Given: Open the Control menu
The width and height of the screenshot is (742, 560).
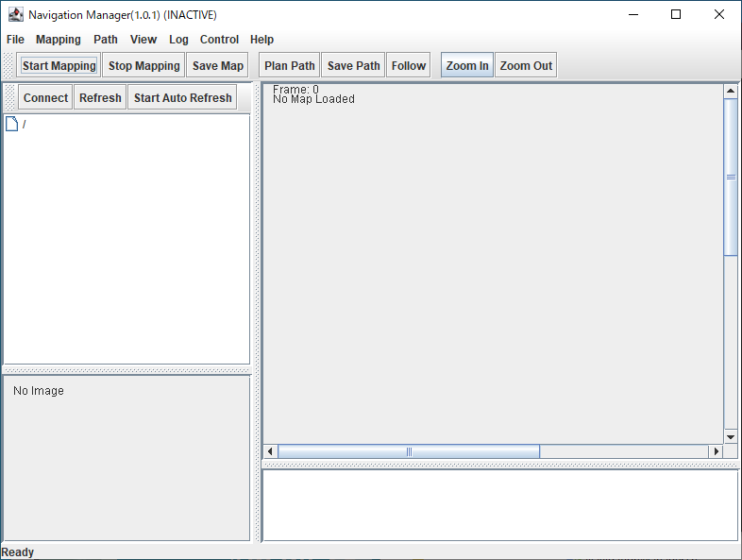Looking at the screenshot, I should tap(219, 40).
